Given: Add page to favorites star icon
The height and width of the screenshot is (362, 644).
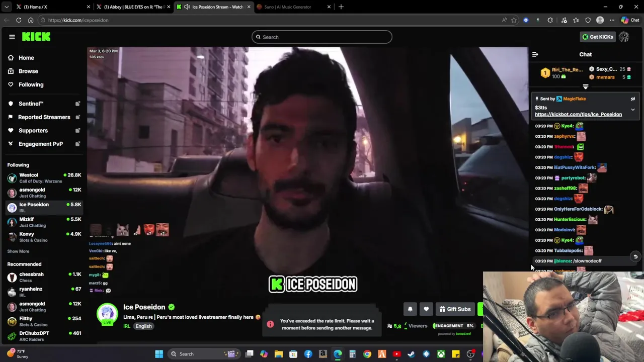Looking at the screenshot, I should [x=514, y=21].
